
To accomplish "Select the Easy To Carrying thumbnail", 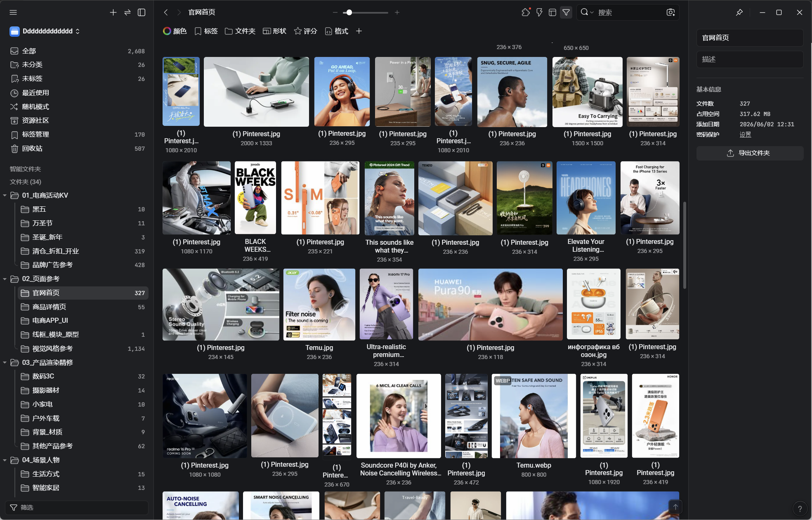I will pos(588,92).
